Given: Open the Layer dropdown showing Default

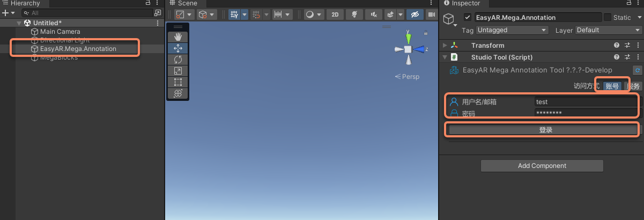Looking at the screenshot, I should click(x=608, y=31).
